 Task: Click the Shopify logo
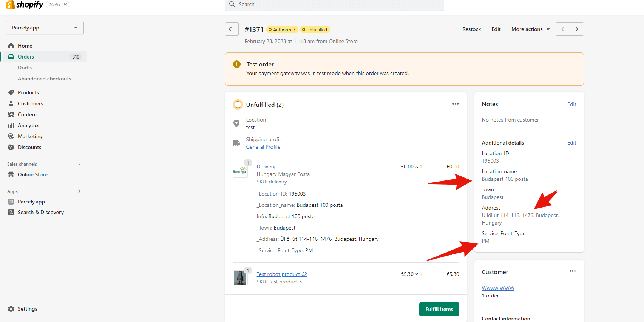[x=25, y=5]
